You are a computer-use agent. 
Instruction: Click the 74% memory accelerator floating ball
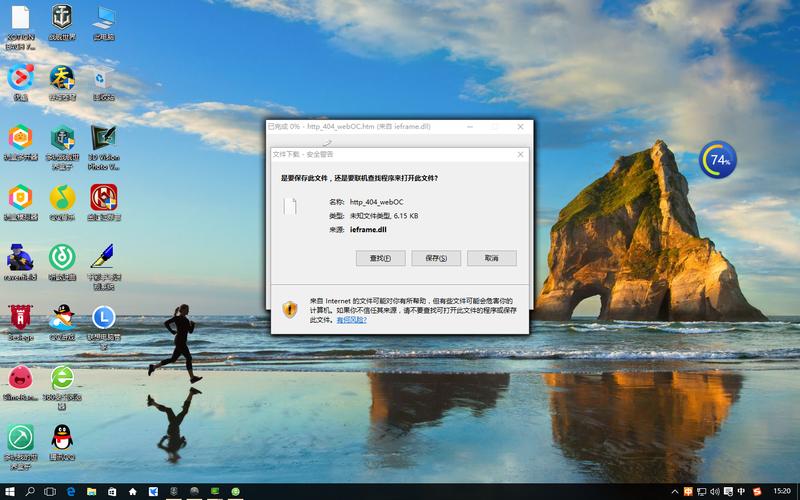click(x=718, y=160)
